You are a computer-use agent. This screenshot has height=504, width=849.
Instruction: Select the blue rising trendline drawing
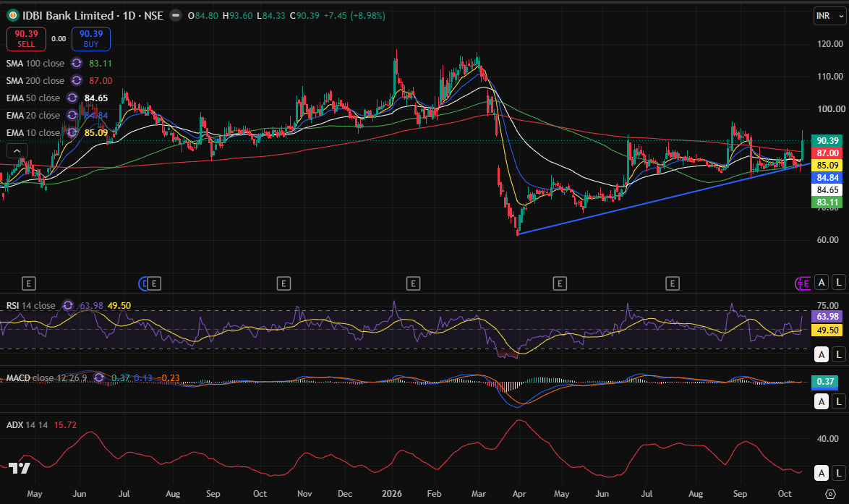coord(664,198)
